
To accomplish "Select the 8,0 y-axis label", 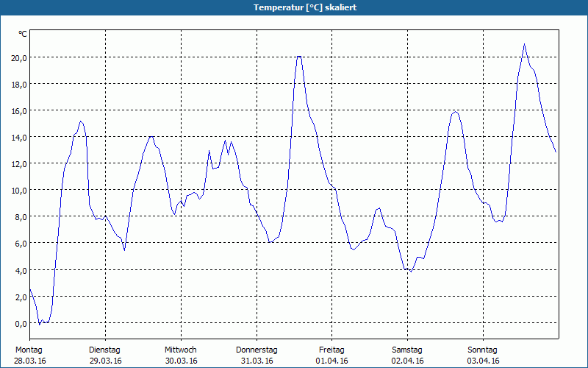I will tap(21, 217).
